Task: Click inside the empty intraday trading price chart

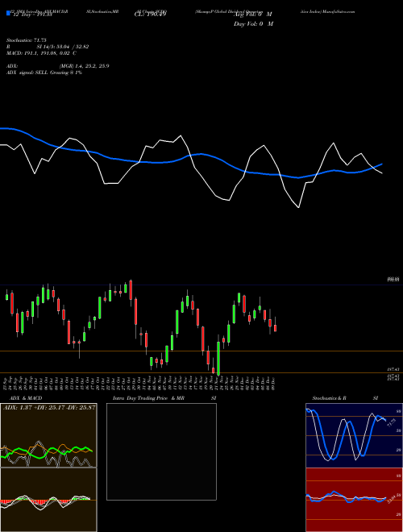Action: [161, 451]
